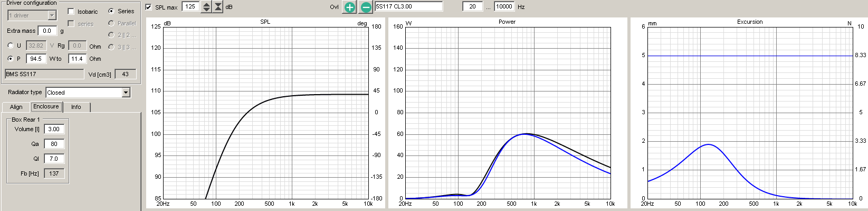Click Box Rear 1 group label
868x211 pixels.
(x=26, y=120)
